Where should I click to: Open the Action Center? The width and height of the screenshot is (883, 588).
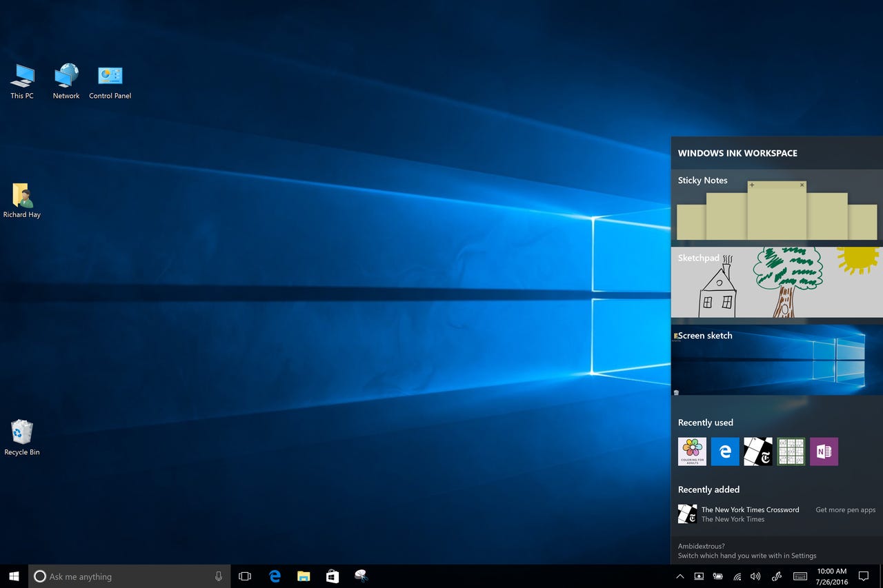863,576
